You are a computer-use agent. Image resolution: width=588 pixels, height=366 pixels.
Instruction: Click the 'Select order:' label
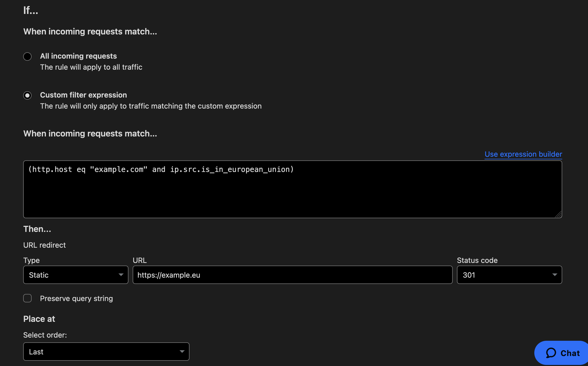pyautogui.click(x=45, y=335)
